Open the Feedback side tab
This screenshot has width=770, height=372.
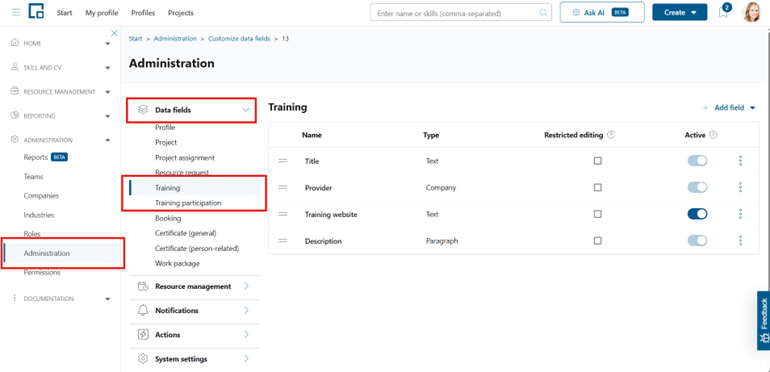[x=764, y=320]
